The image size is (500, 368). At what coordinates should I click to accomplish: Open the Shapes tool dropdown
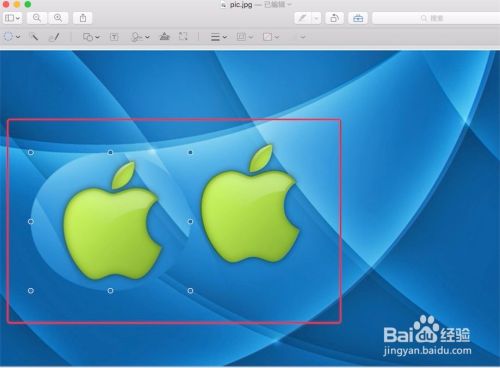[91, 37]
